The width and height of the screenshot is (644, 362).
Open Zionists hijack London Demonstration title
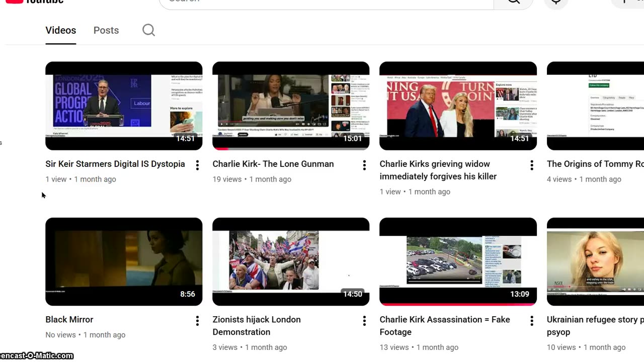[257, 326]
